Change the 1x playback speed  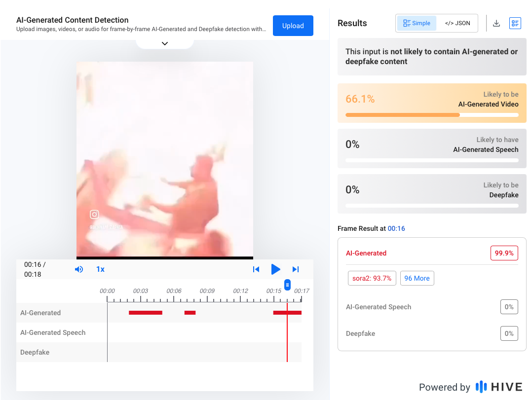100,269
